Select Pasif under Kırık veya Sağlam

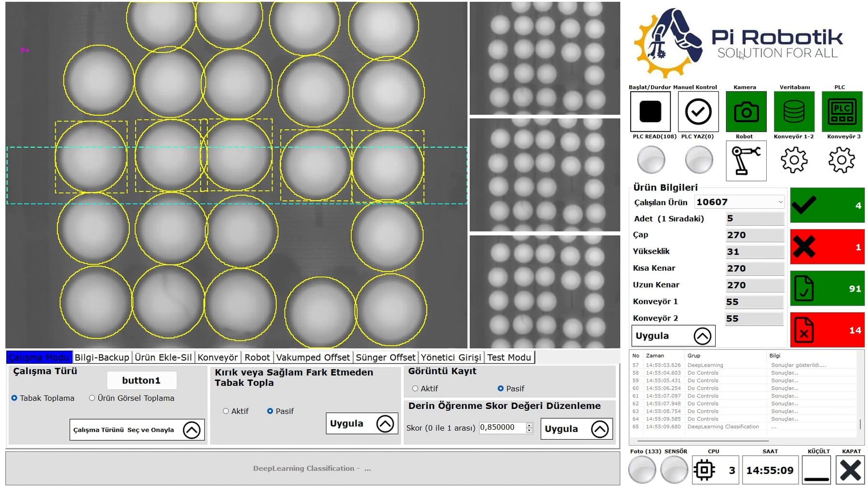pos(270,411)
